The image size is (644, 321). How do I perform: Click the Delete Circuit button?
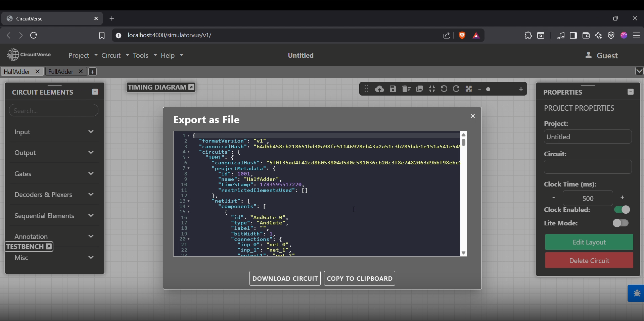tap(589, 261)
